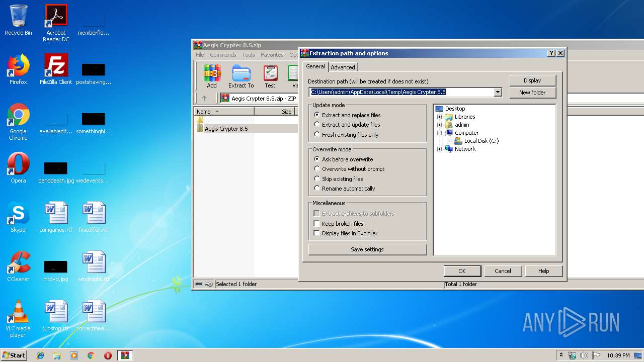
Task: Open the File menu in WinRAR
Action: coord(200,55)
